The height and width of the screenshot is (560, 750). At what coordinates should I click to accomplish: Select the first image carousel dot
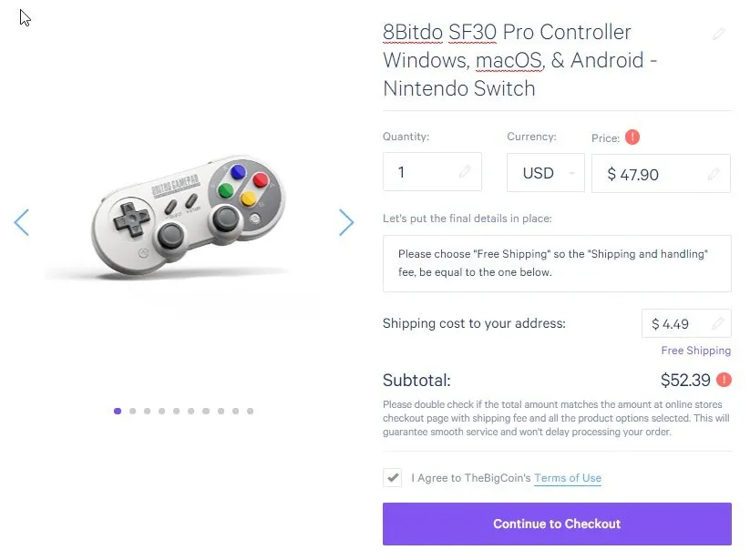118,411
